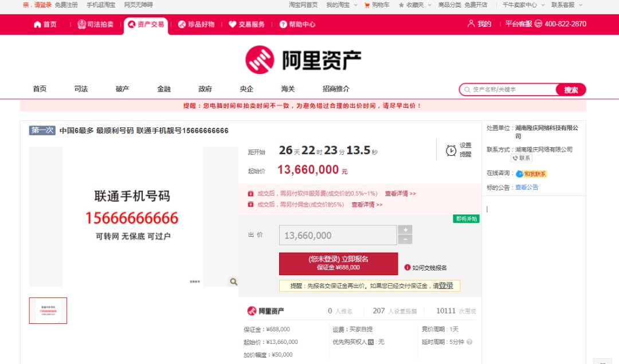The width and height of the screenshot is (619, 364).
Task: Increase bid with the plus button
Action: pyautogui.click(x=405, y=230)
